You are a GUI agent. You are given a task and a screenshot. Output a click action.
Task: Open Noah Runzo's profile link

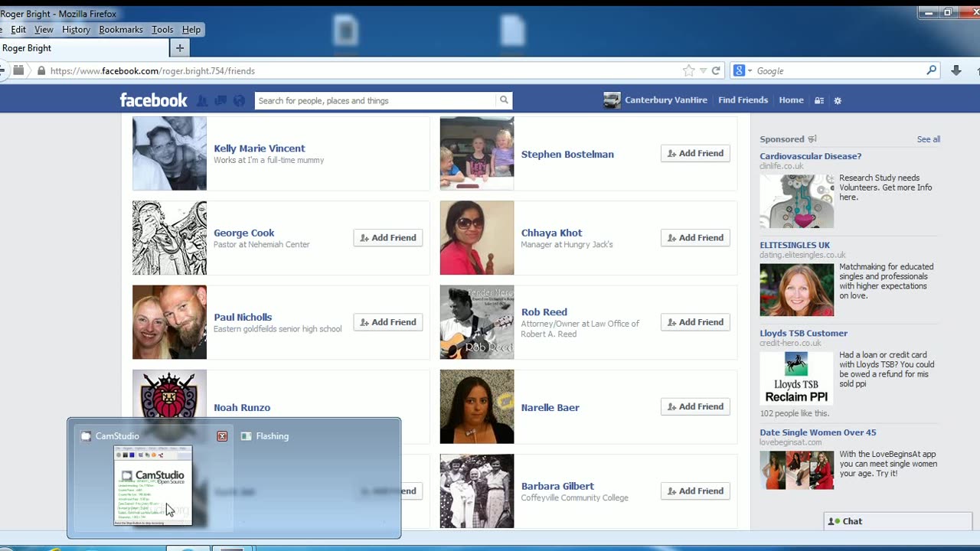tap(242, 408)
